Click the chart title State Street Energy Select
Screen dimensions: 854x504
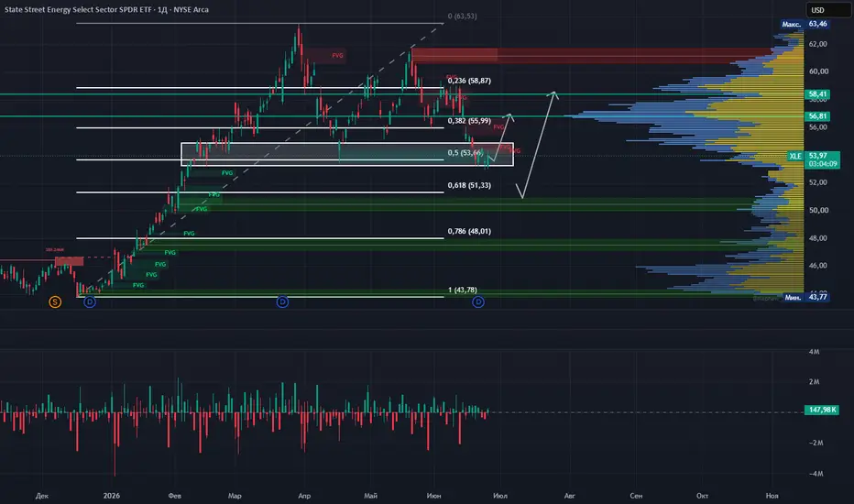pos(106,9)
